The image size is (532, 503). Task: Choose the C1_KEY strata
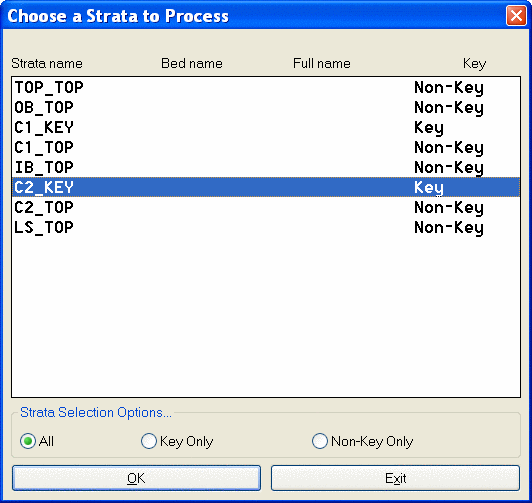(x=266, y=128)
